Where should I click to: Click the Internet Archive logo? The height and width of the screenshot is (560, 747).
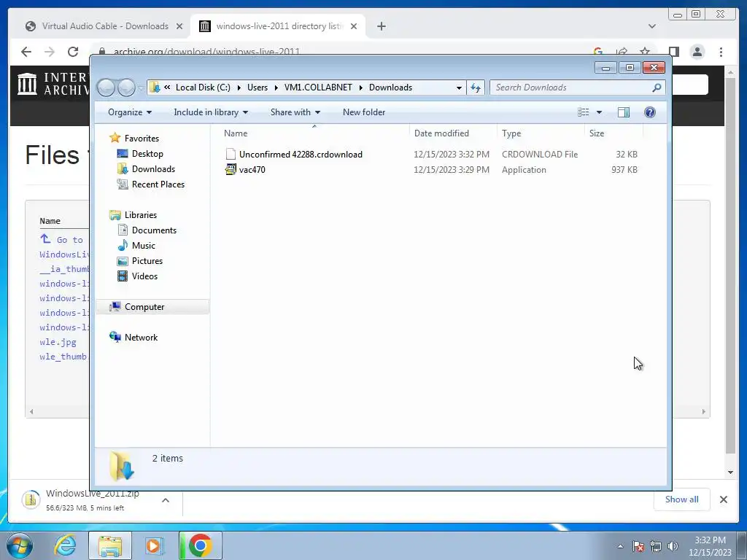pyautogui.click(x=53, y=84)
